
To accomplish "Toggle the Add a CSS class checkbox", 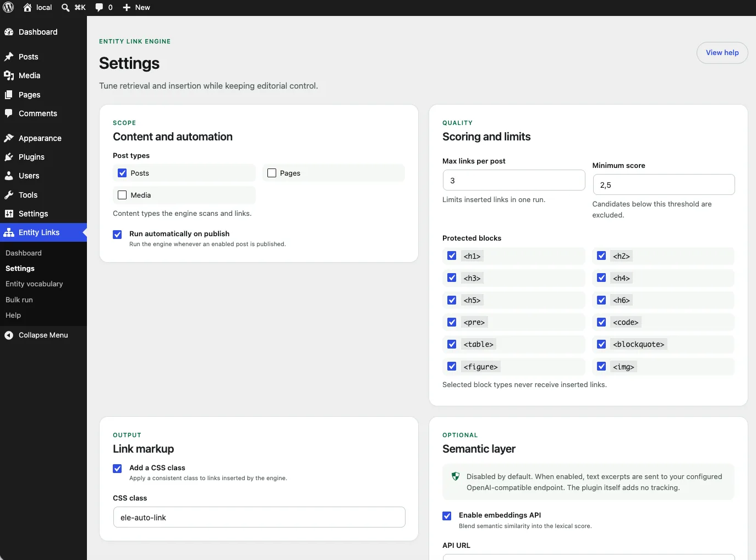I will click(117, 469).
